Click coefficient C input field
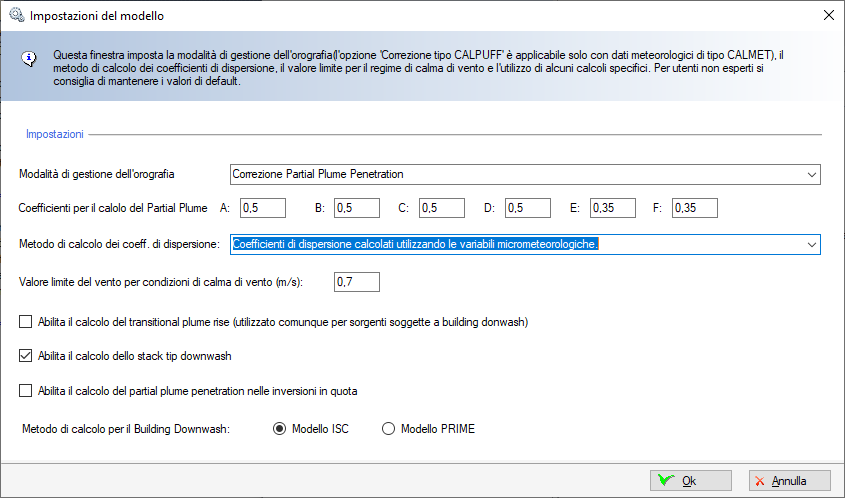The height and width of the screenshot is (498, 845). pos(441,208)
